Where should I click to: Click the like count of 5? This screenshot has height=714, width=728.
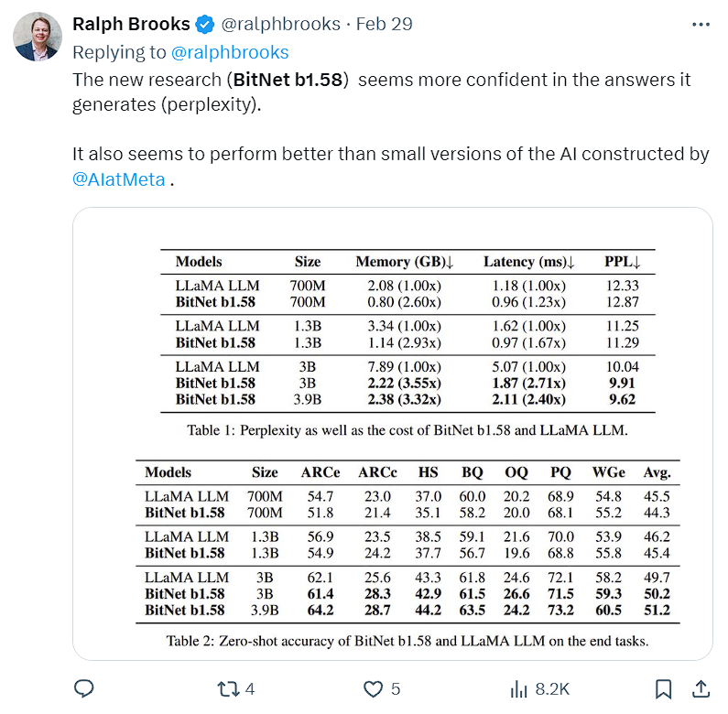click(x=395, y=689)
